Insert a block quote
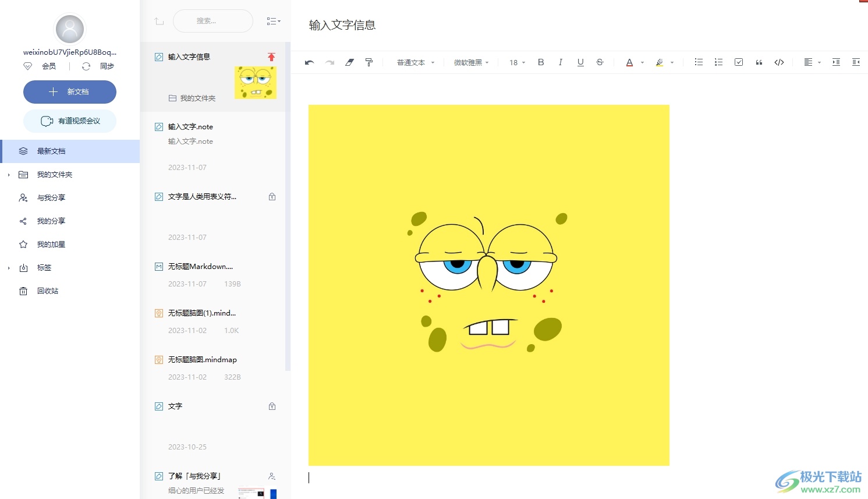The width and height of the screenshot is (868, 499). point(759,62)
